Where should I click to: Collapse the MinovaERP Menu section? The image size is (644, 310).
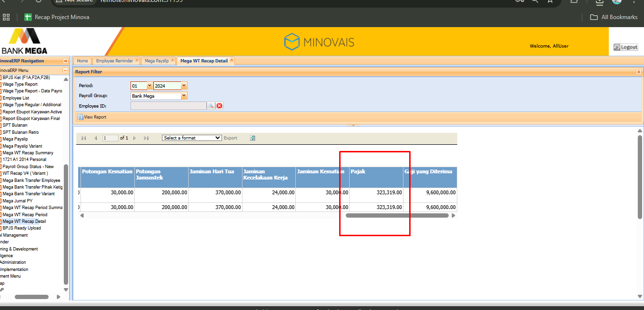66,70
